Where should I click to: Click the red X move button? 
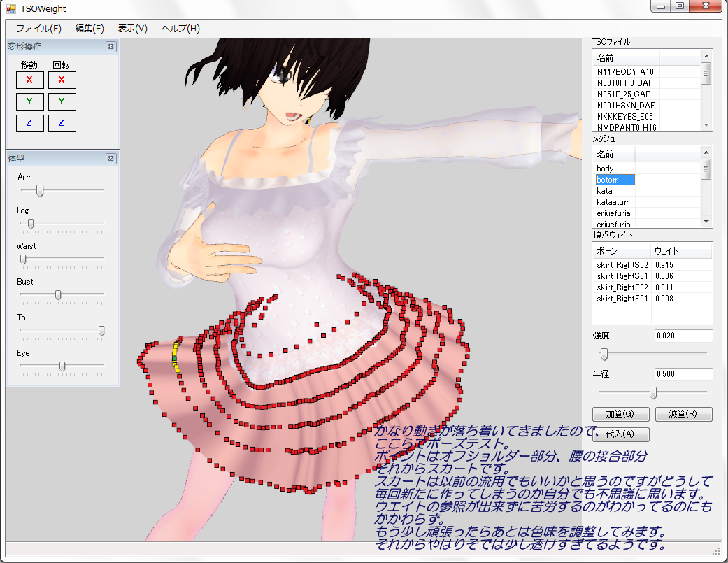pyautogui.click(x=29, y=80)
